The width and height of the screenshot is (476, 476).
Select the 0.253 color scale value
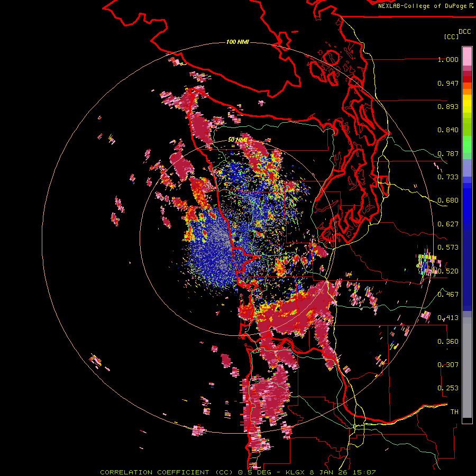[448, 388]
